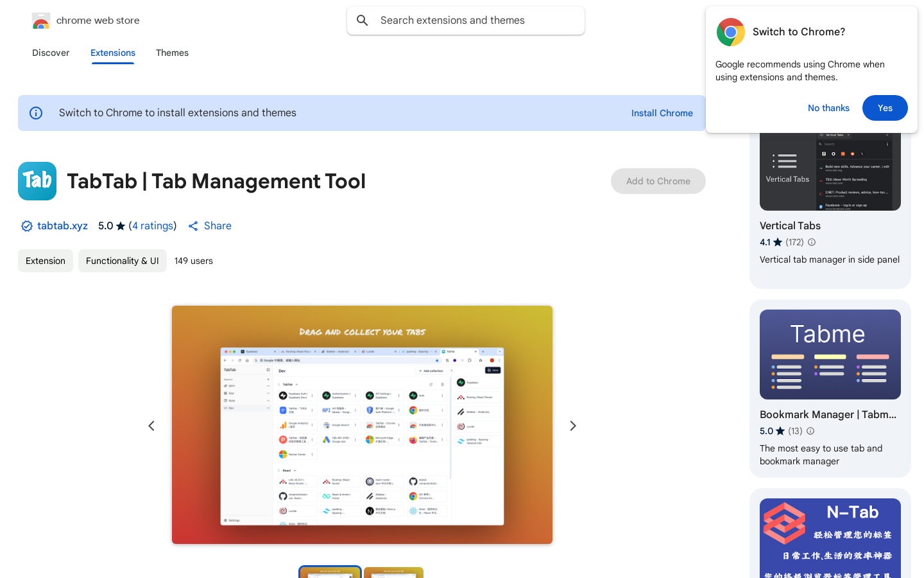Screen dimensions: 924x578
Task: Open the N-Tab card image
Action: pyautogui.click(x=830, y=538)
